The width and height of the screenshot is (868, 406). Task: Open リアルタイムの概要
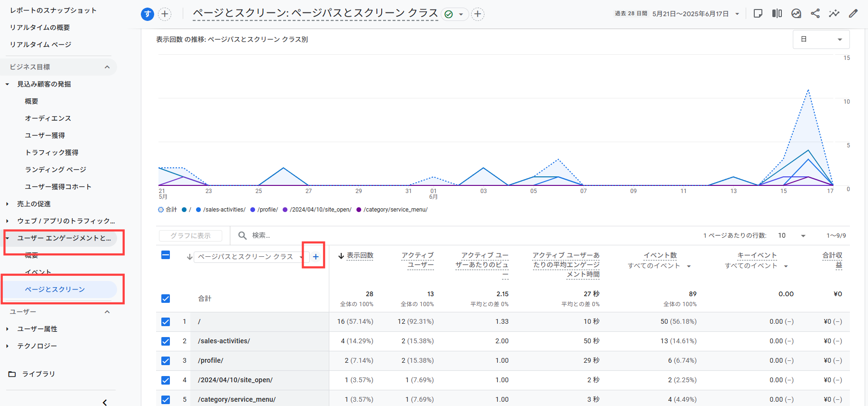(x=40, y=27)
